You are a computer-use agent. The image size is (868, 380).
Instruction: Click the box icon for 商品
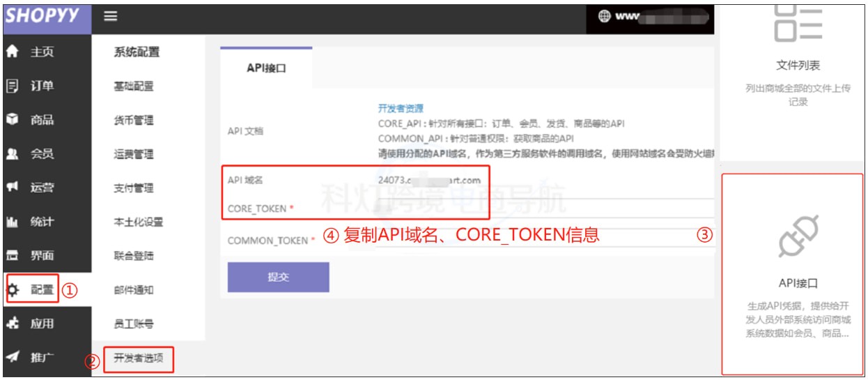click(x=12, y=120)
